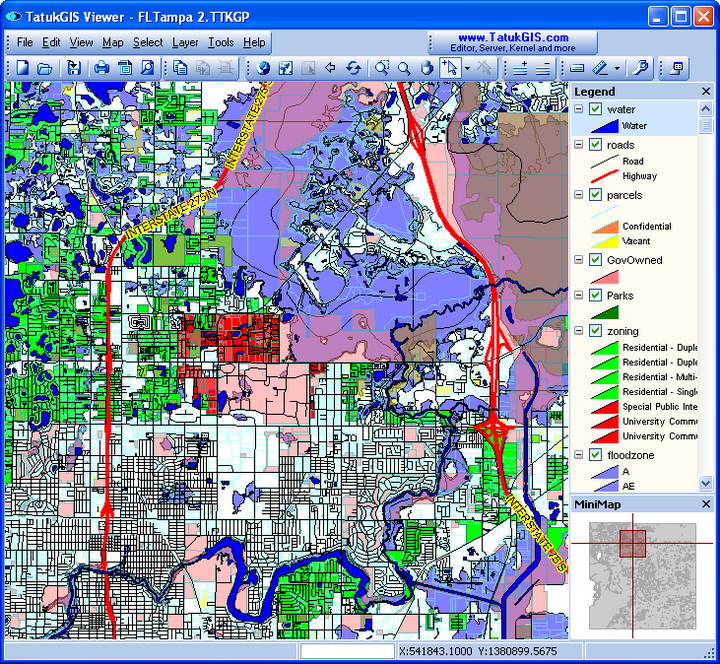Select the Pan hand tool
This screenshot has width=720, height=664.
coord(427,68)
